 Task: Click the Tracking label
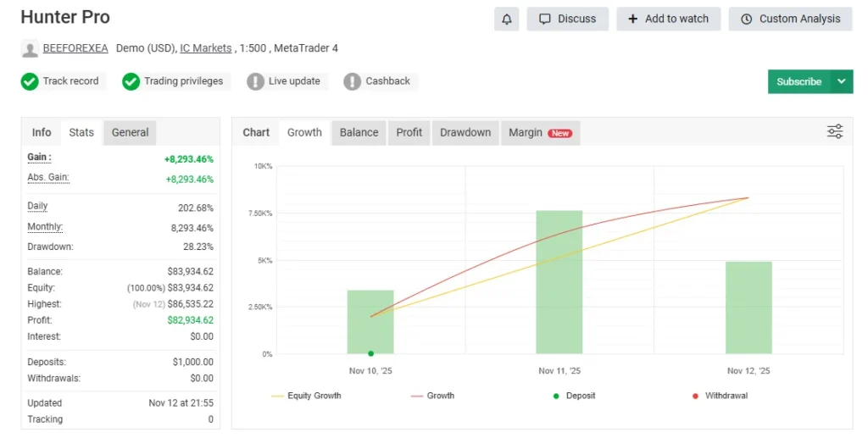[45, 419]
